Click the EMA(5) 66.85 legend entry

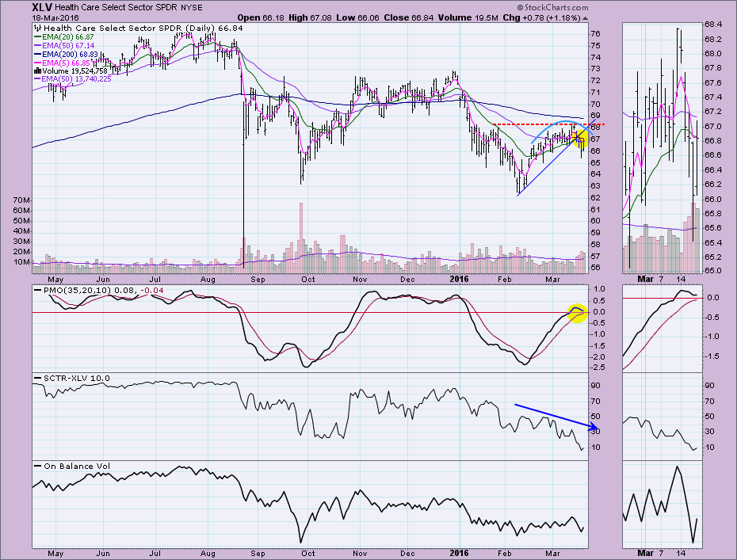click(66, 63)
